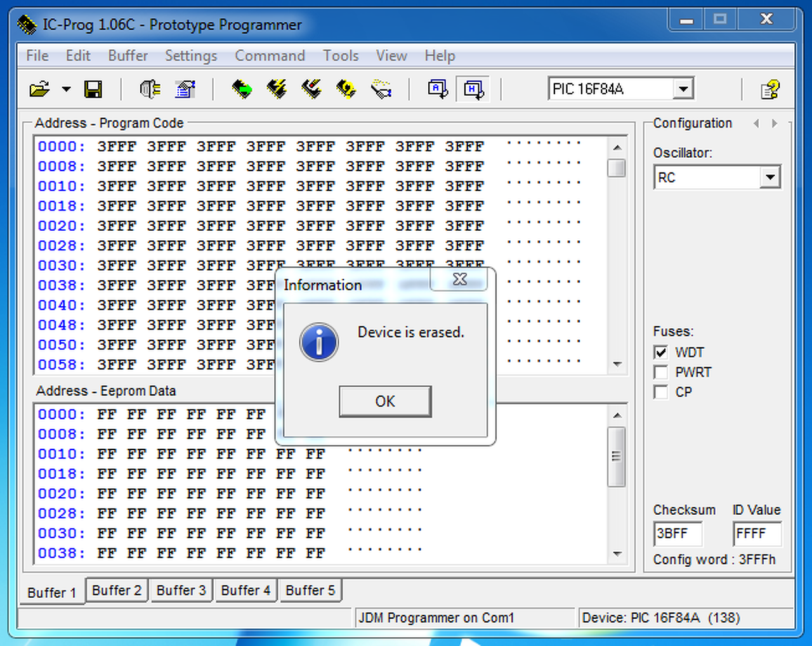Show next Configuration page arrow
The height and width of the screenshot is (646, 812).
click(775, 124)
